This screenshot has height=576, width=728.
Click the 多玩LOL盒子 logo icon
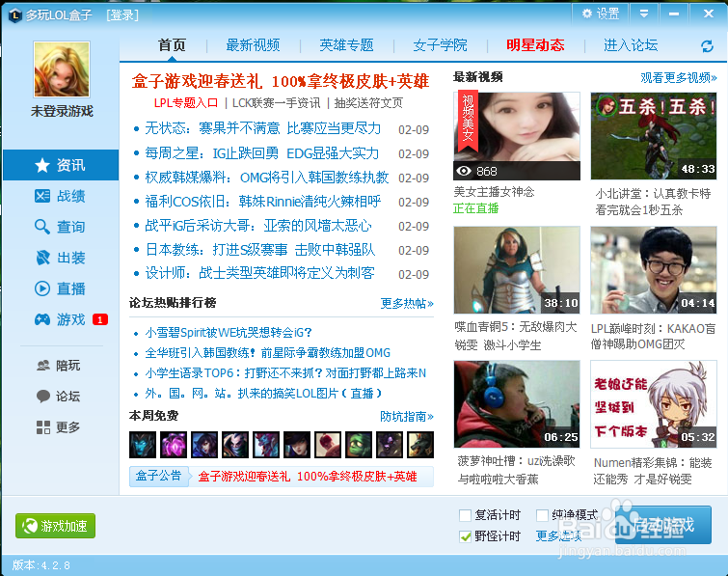(15, 15)
